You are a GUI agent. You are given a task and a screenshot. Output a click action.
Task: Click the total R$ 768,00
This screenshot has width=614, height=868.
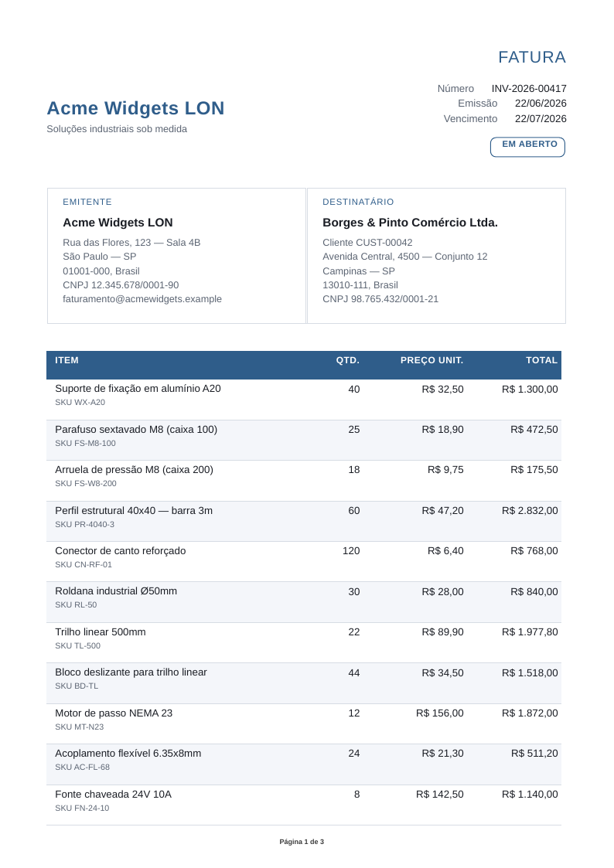(x=534, y=551)
